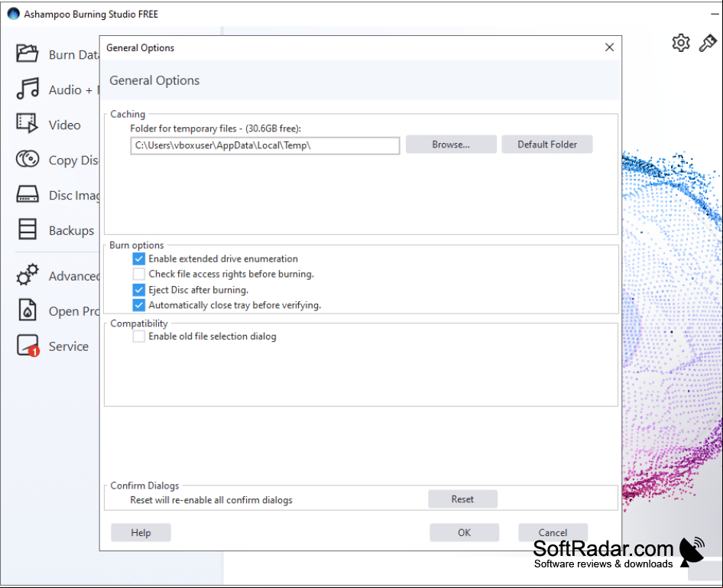723x588 pixels.
Task: Open Advanced Functions gears icon
Action: point(28,275)
